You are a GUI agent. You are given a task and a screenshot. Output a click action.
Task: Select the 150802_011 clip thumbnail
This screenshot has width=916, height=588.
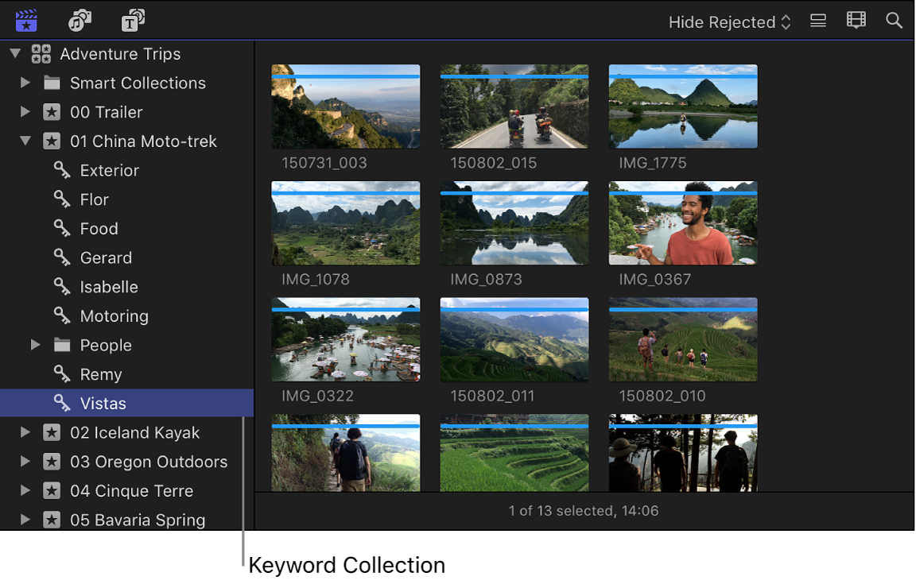pyautogui.click(x=514, y=339)
